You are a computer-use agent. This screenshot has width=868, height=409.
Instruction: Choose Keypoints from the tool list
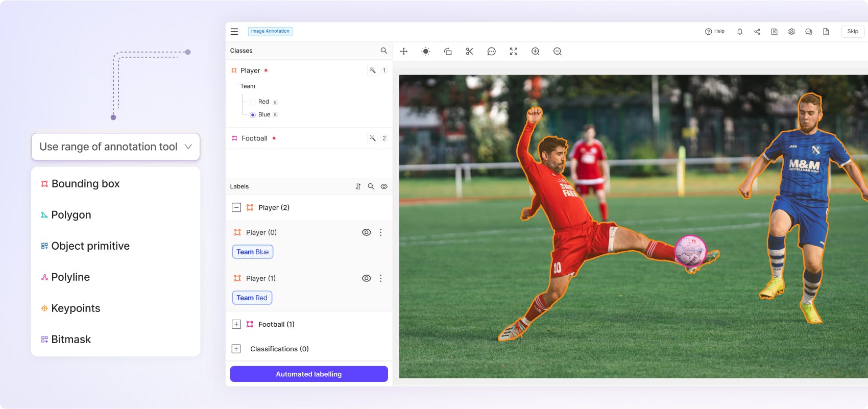click(x=76, y=308)
